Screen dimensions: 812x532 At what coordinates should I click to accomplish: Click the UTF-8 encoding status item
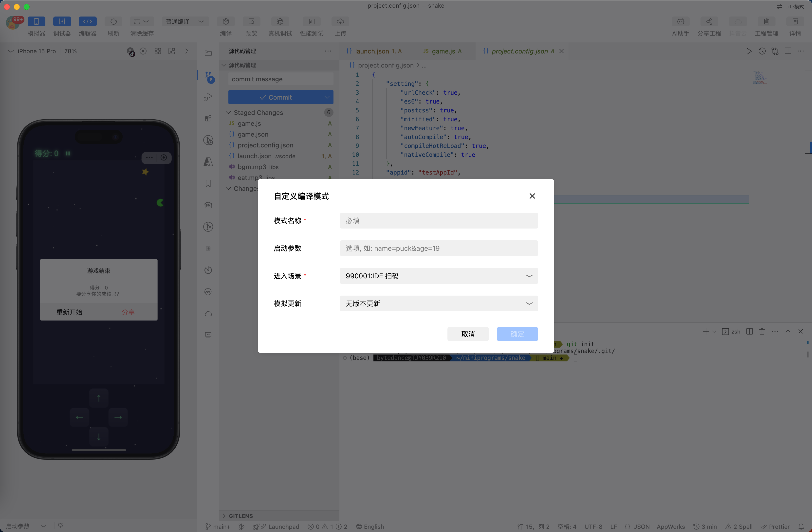[x=593, y=527]
